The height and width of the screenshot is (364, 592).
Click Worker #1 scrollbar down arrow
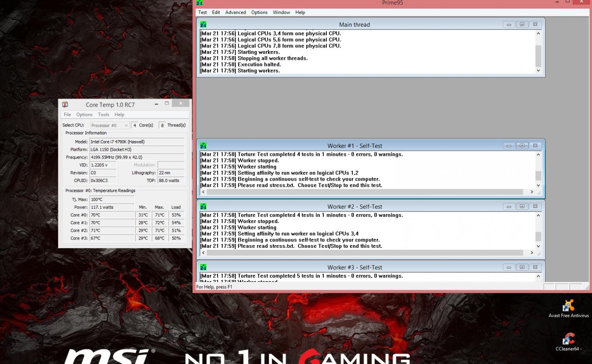[x=538, y=185]
